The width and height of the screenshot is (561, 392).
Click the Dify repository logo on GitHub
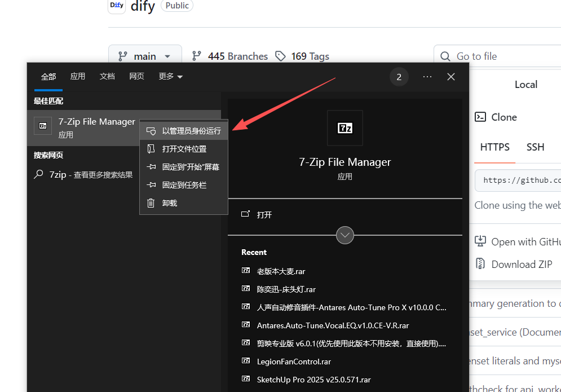[117, 5]
